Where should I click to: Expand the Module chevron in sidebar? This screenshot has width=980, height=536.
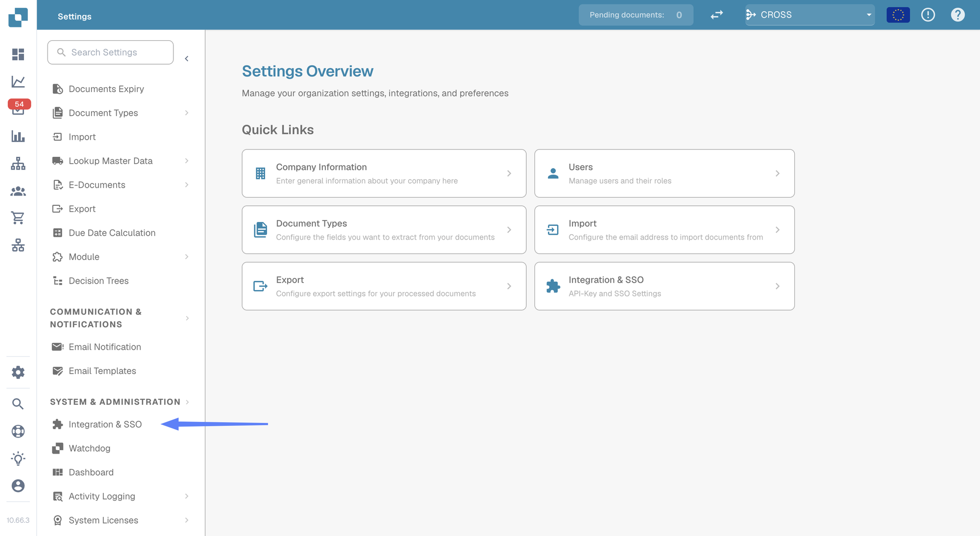pos(187,257)
